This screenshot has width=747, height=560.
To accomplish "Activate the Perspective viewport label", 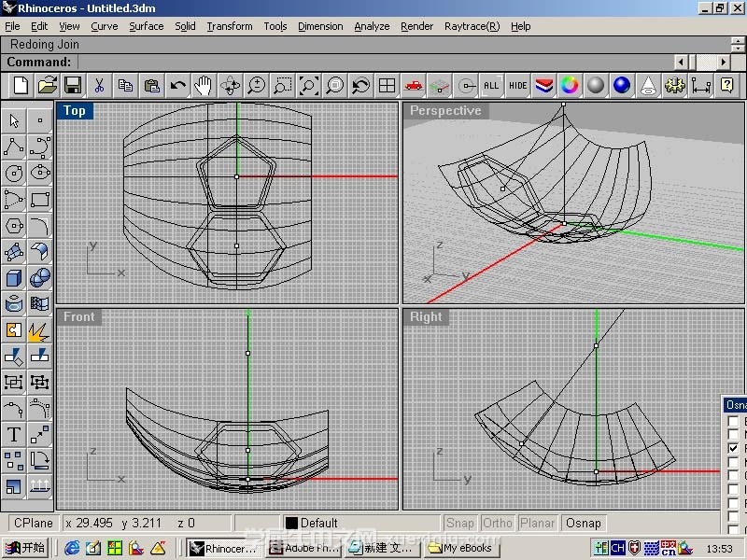I will pos(445,110).
